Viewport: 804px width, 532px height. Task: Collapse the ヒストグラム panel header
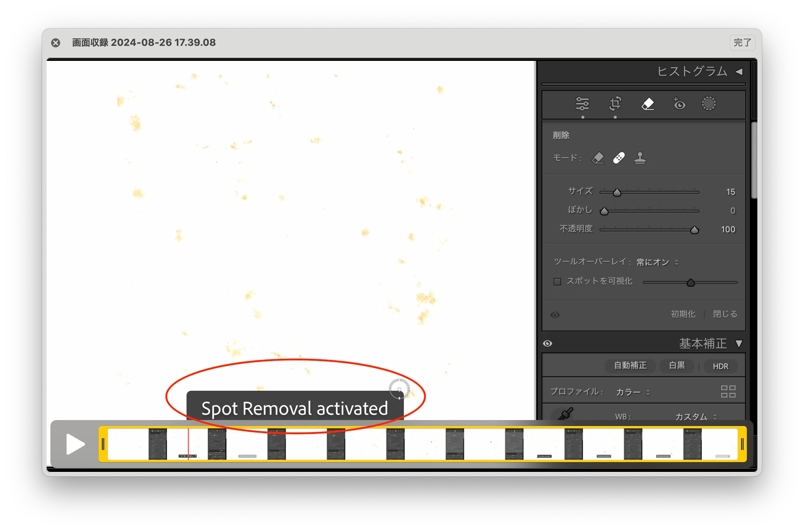pos(739,71)
